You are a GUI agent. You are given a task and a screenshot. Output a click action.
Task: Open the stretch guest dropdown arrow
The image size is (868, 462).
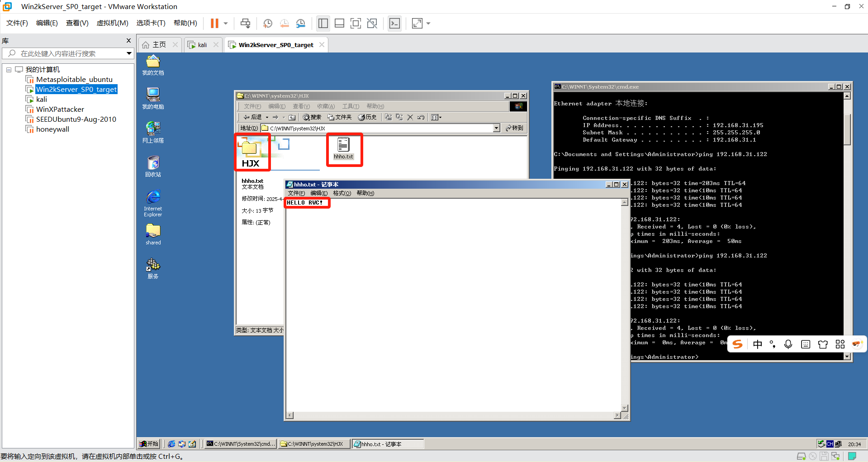pyautogui.click(x=428, y=23)
